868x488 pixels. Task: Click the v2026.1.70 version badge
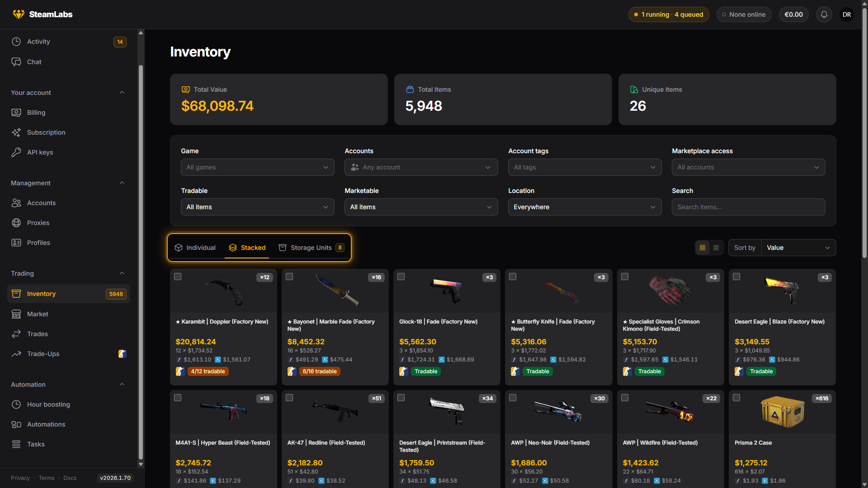click(115, 478)
